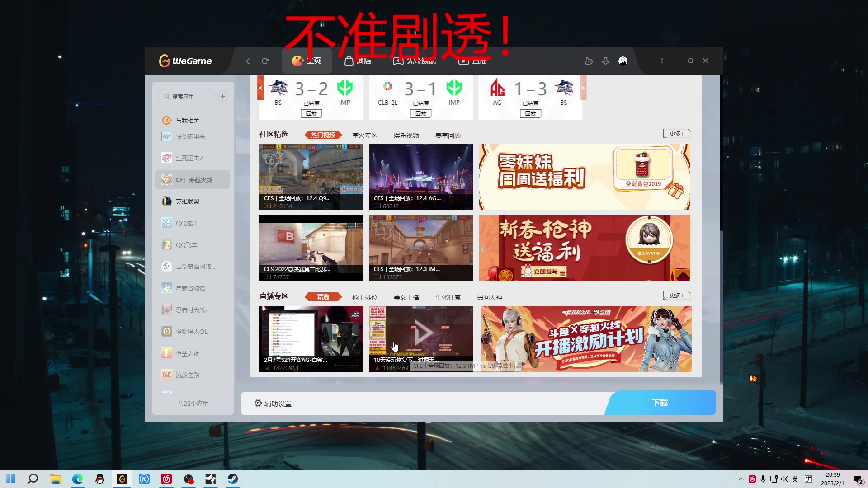This screenshot has height=488, width=868.
Task: Open the three-dot options menu
Action: pos(661,61)
